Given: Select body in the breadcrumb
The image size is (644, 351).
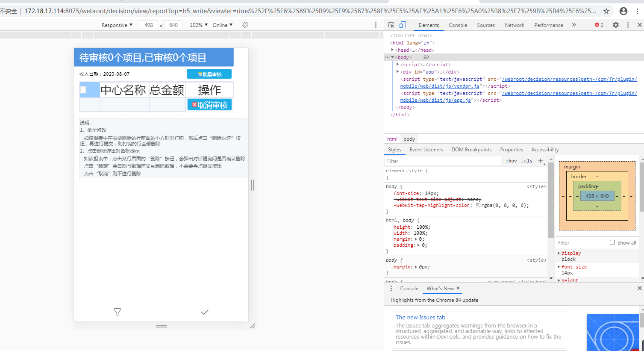Looking at the screenshot, I should [409, 139].
